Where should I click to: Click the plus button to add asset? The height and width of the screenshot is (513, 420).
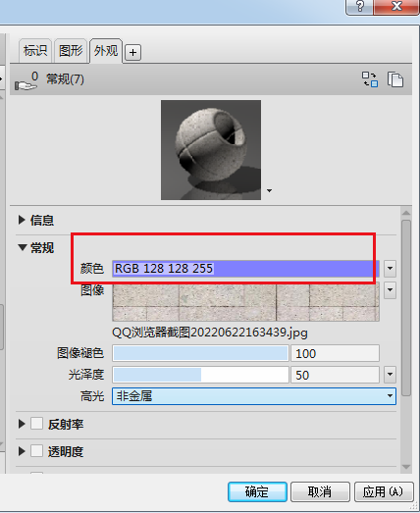[x=132, y=52]
